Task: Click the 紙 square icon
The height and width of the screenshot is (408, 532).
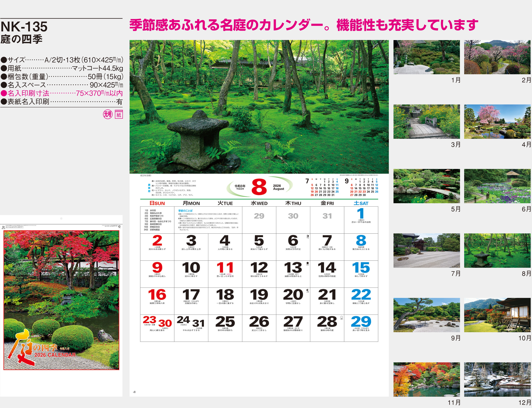Action: click(x=119, y=114)
